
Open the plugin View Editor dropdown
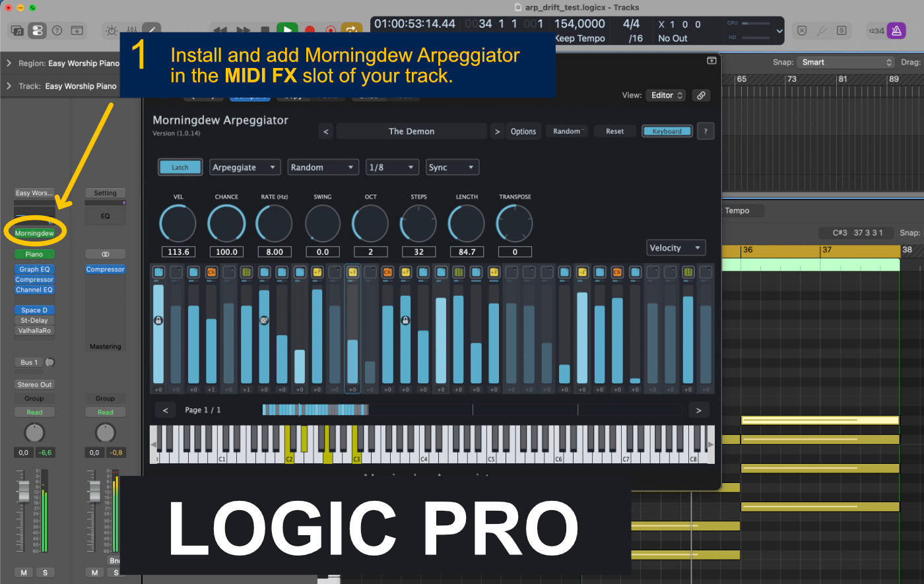tap(665, 95)
